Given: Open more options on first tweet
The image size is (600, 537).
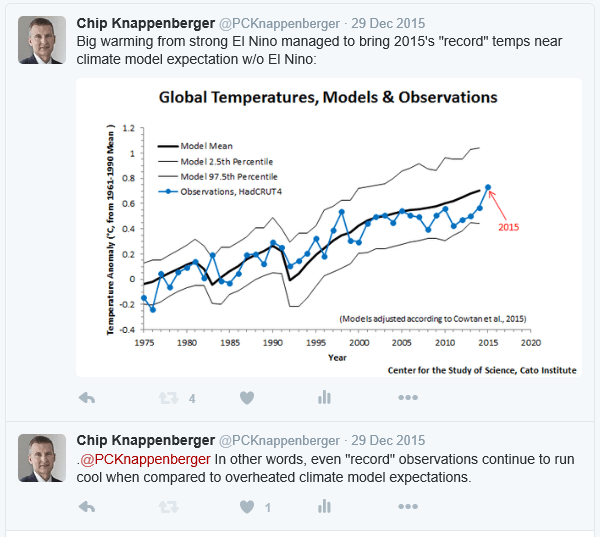Looking at the screenshot, I should point(407,398).
